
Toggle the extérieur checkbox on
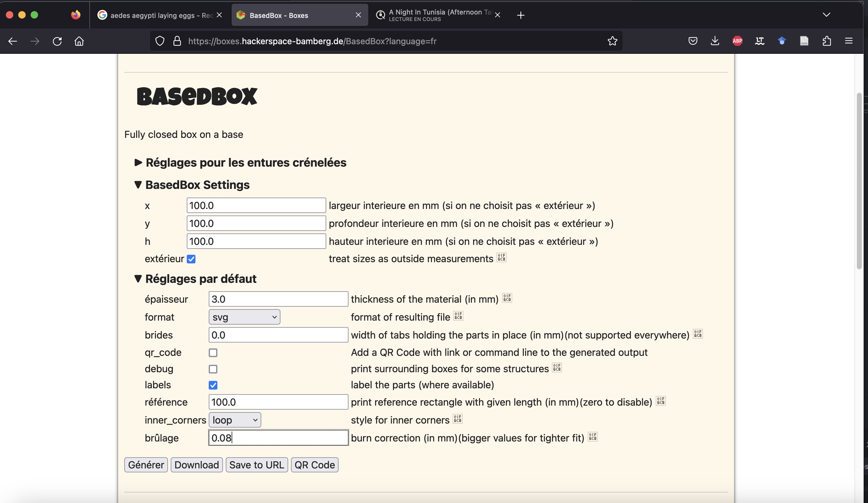(191, 259)
